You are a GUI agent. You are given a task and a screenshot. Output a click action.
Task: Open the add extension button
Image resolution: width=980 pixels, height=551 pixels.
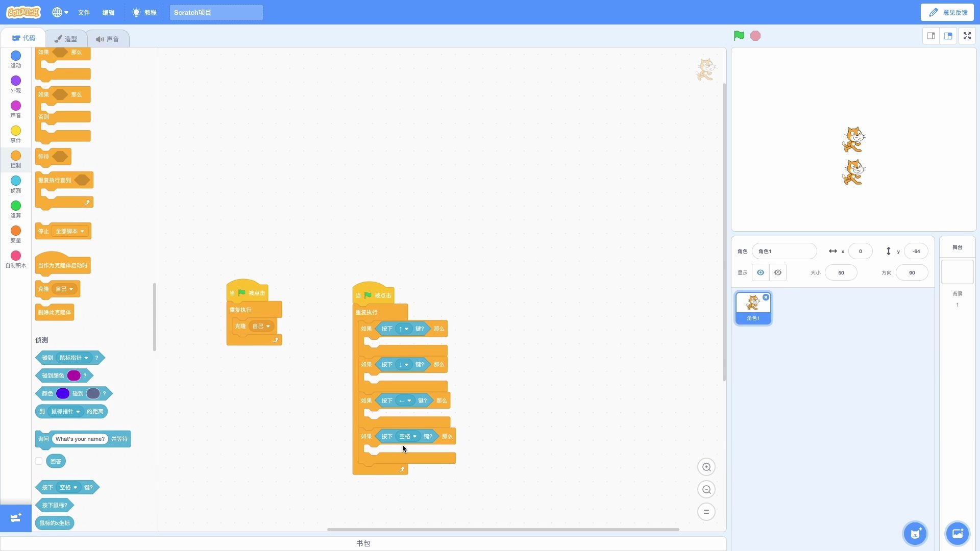tap(15, 518)
